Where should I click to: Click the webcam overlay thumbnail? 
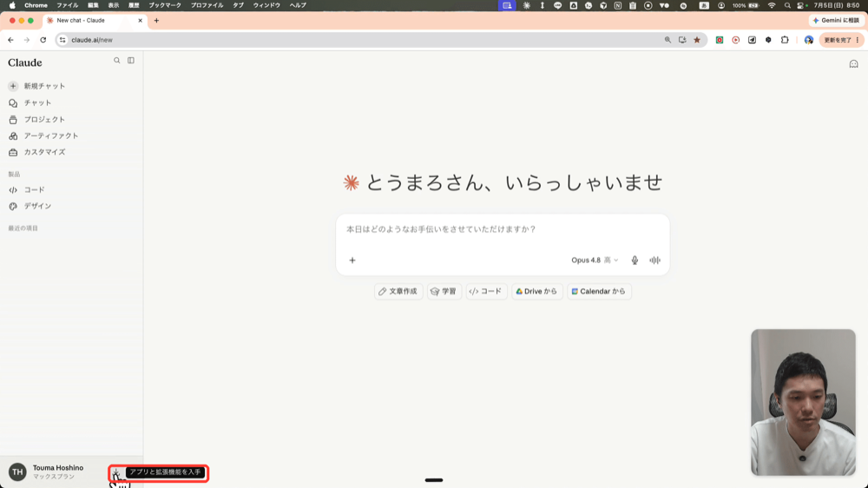pos(803,402)
